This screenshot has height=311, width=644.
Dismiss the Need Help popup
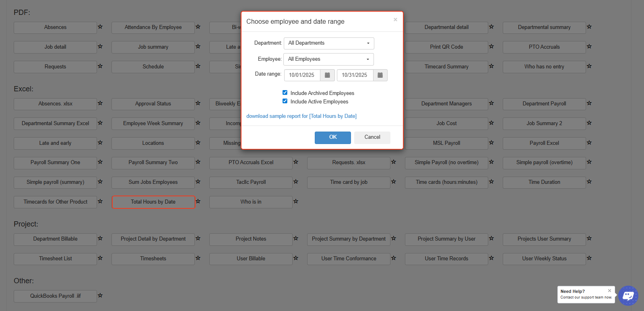[609, 290]
